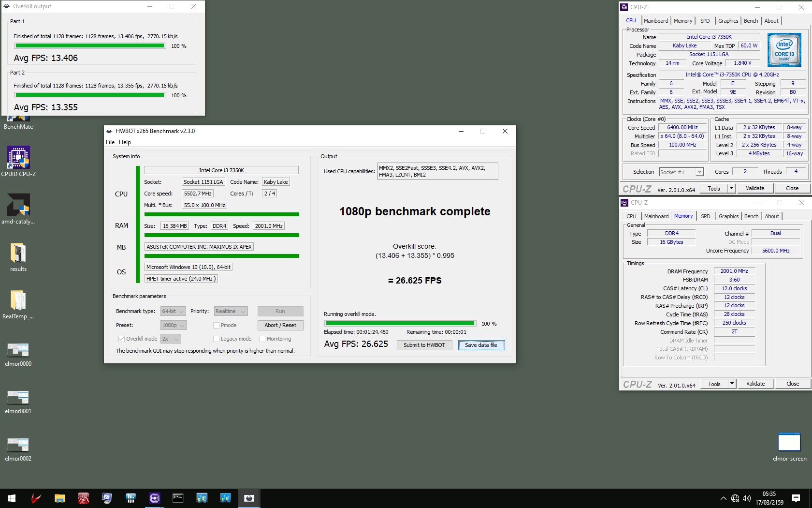The height and width of the screenshot is (508, 812).
Task: Enable the Monitoring checkbox
Action: click(262, 339)
